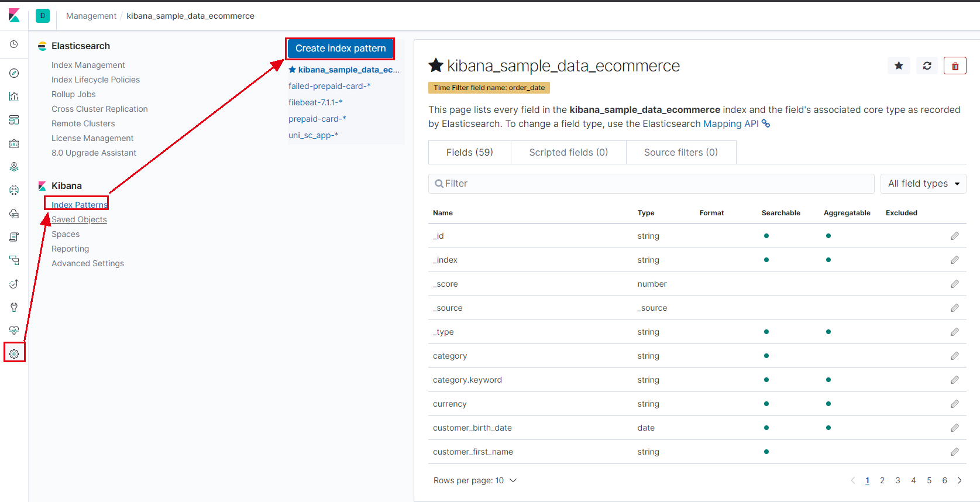Open Rows per page dropdown
The image size is (980, 502).
tap(475, 480)
